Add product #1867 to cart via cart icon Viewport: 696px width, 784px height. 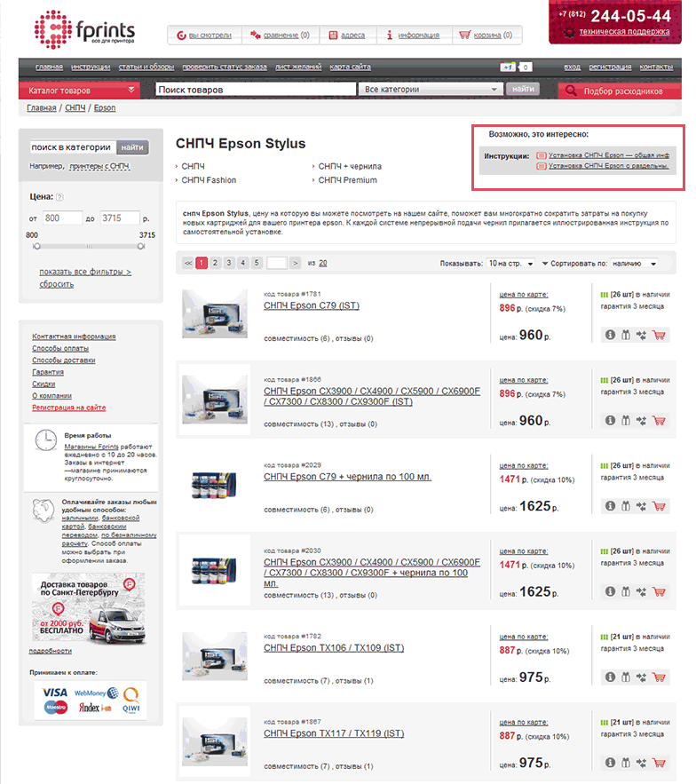click(x=659, y=763)
